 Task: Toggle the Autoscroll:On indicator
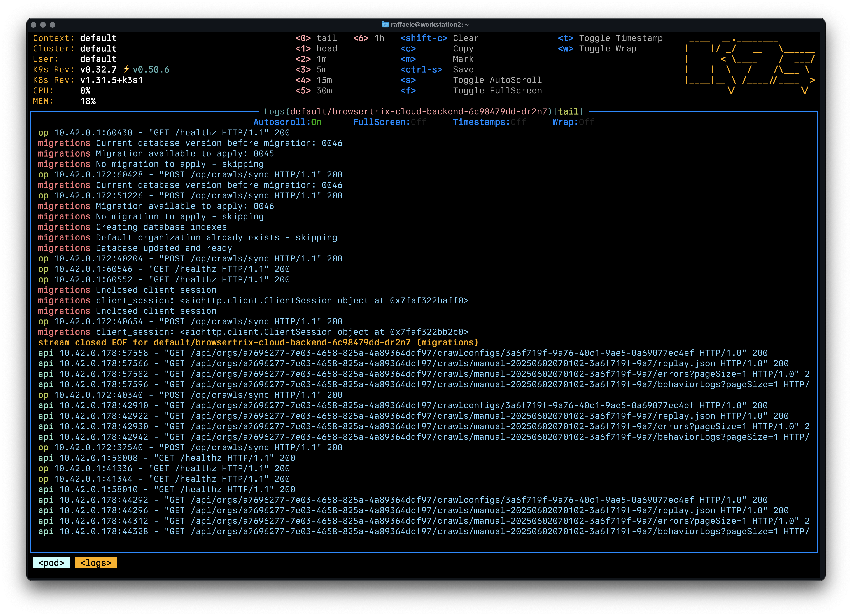pyautogui.click(x=287, y=122)
